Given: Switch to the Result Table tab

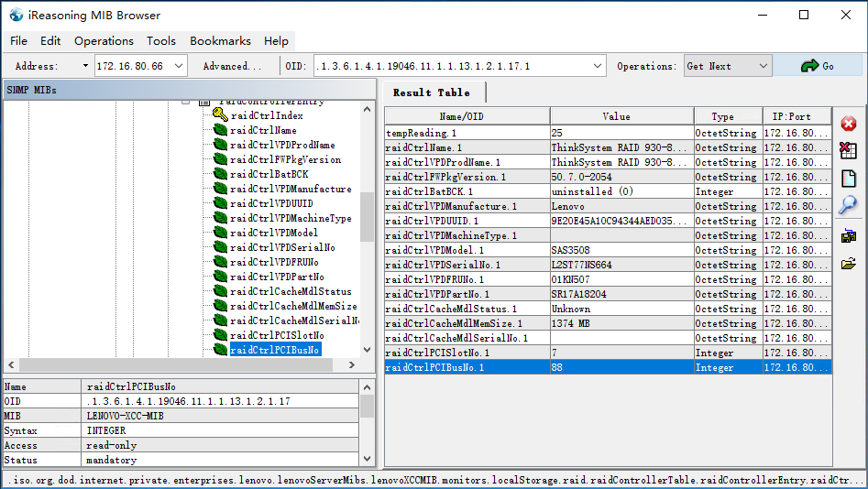Looking at the screenshot, I should point(432,92).
